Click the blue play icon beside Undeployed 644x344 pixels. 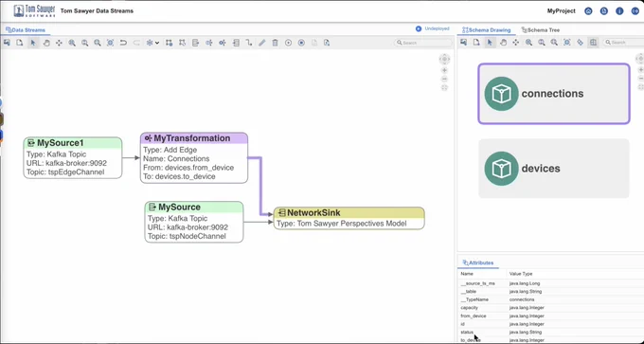pyautogui.click(x=418, y=28)
